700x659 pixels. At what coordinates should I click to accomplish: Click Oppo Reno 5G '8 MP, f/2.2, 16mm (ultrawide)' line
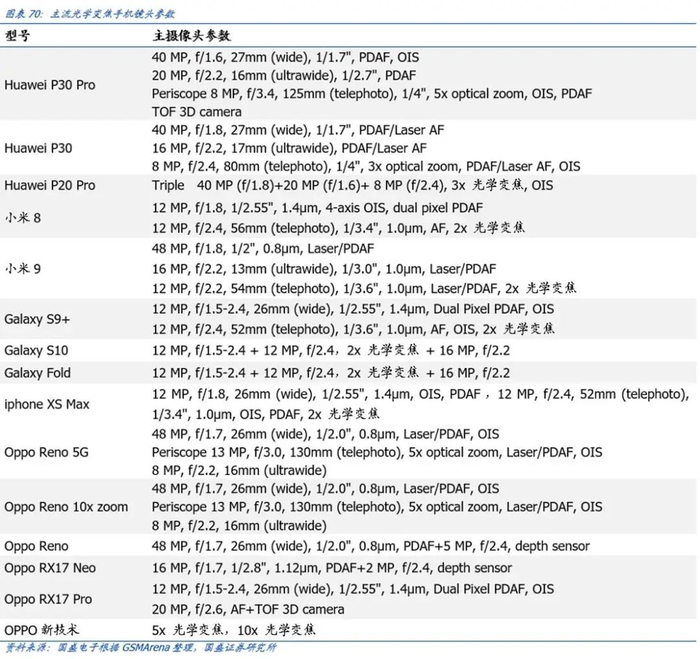tap(239, 471)
